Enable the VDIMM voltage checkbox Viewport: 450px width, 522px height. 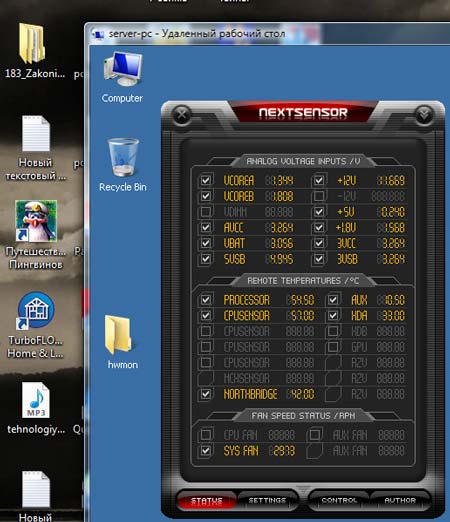(x=206, y=212)
